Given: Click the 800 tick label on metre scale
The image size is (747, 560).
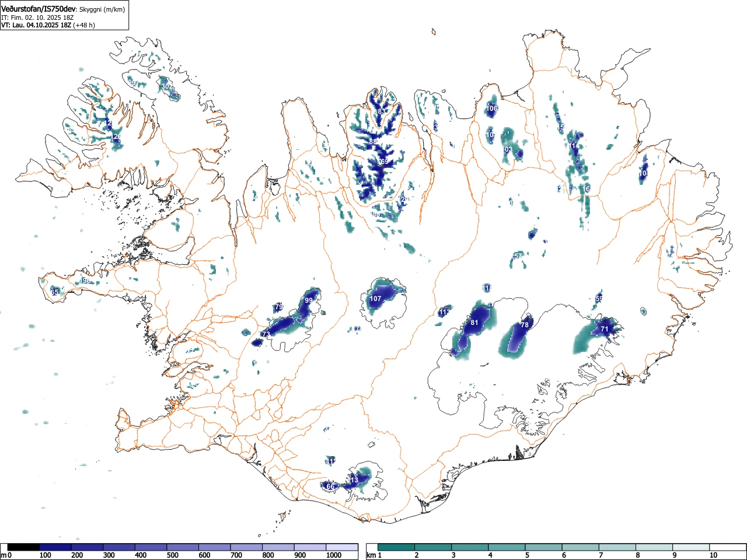Looking at the screenshot, I should (268, 555).
